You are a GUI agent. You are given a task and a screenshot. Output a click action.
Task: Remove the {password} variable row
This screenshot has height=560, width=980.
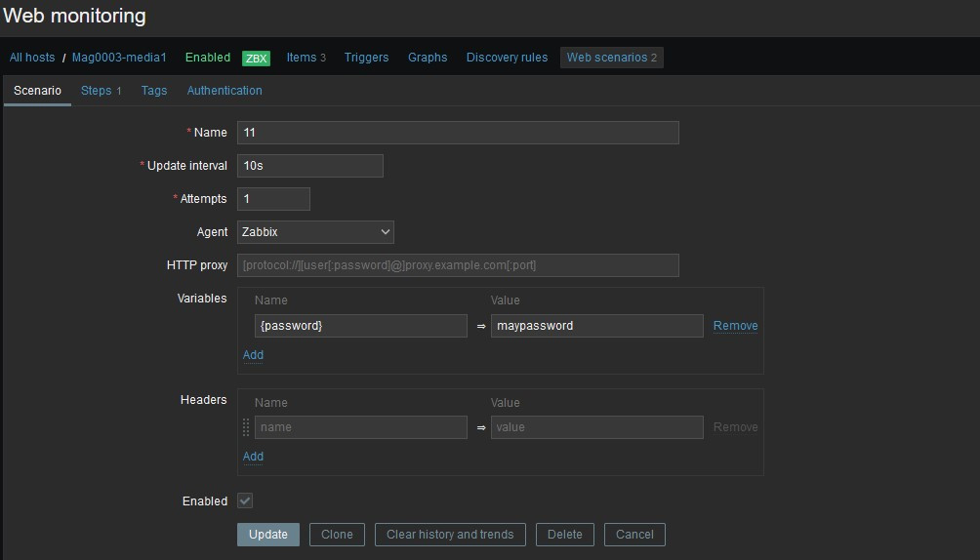(735, 326)
